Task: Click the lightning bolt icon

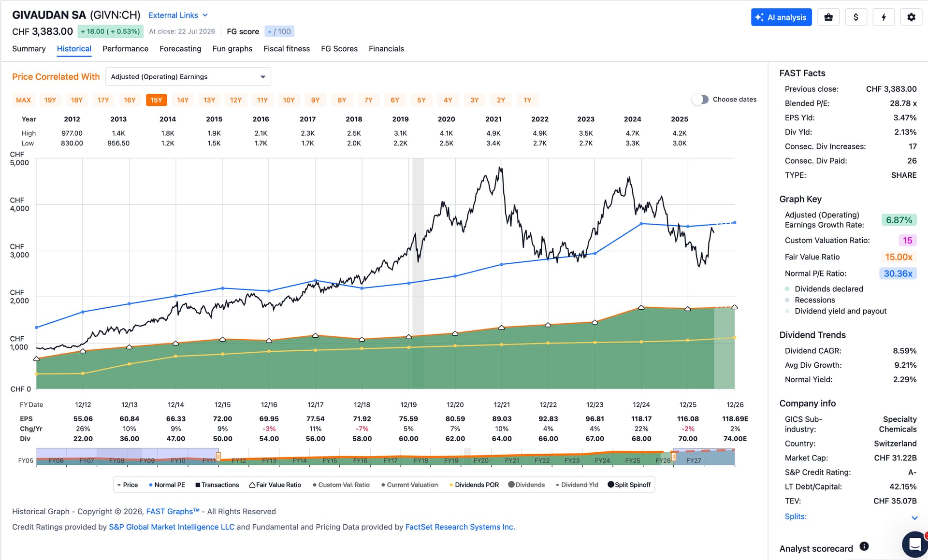Action: point(884,17)
